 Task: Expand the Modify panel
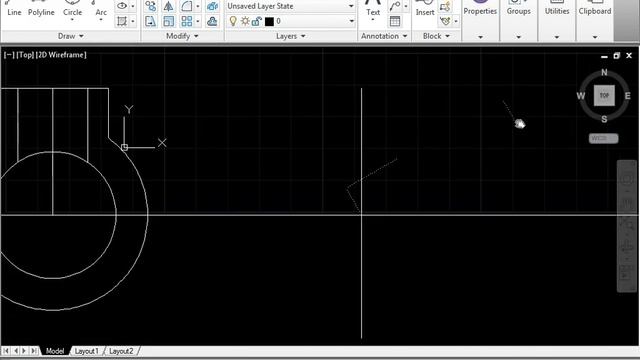point(182,36)
